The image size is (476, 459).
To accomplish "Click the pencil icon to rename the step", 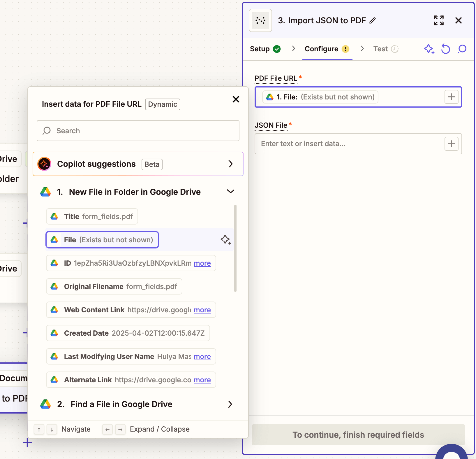I will point(373,20).
